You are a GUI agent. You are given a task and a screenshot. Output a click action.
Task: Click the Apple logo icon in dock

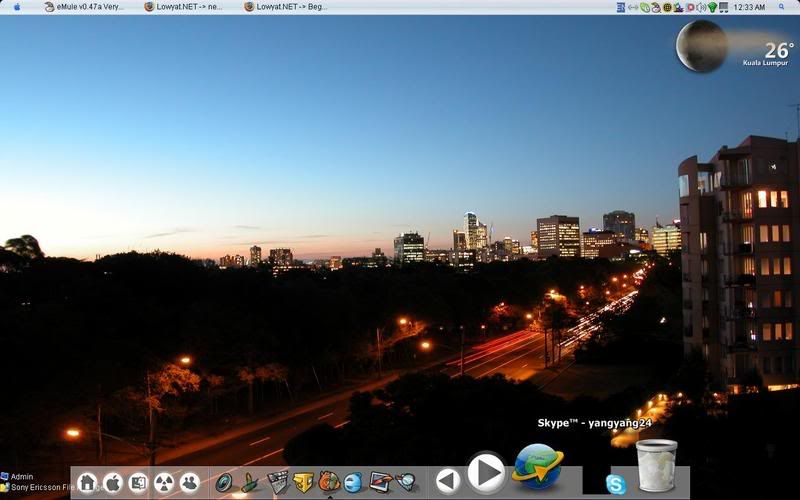coord(113,483)
